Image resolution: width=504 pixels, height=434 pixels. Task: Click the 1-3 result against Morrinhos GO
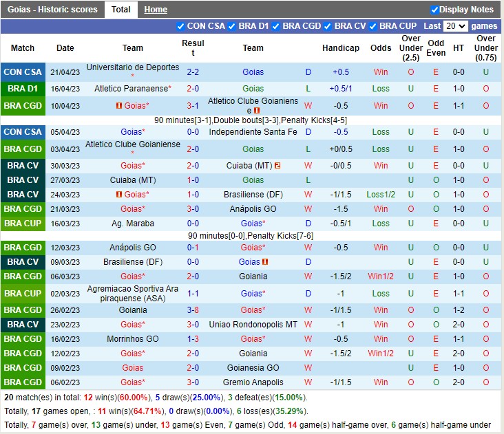pyautogui.click(x=193, y=339)
